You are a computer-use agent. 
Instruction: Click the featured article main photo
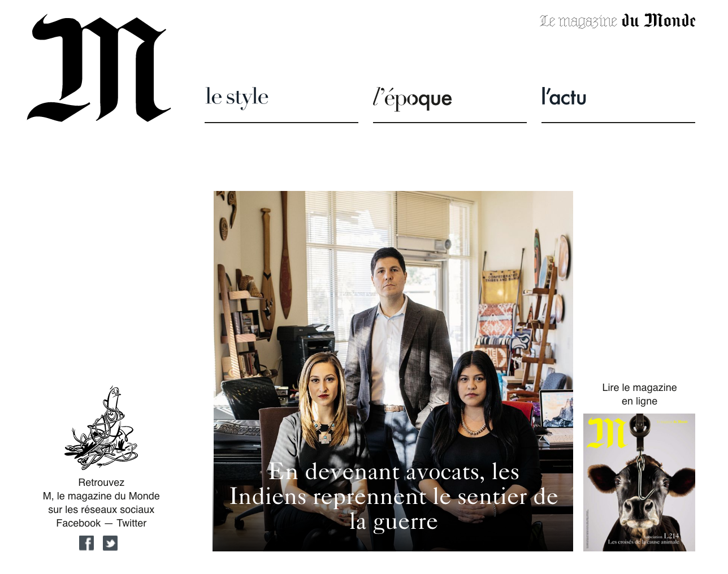pos(393,371)
